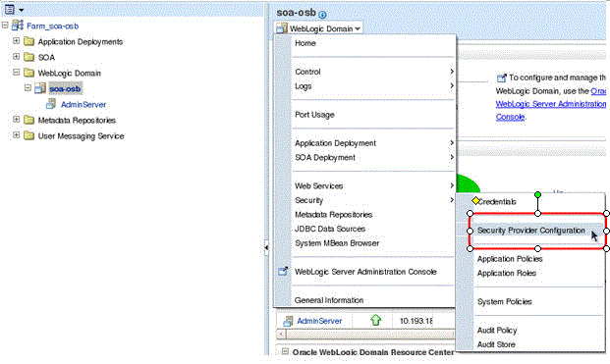Image resolution: width=610 pixels, height=364 pixels.
Task: Click the Application Deployments tree label
Action: [81, 41]
